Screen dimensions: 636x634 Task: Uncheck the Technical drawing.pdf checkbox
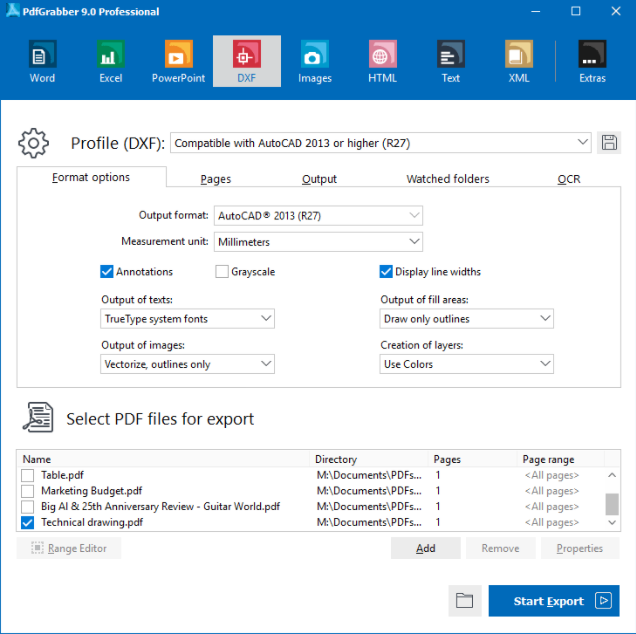28,522
